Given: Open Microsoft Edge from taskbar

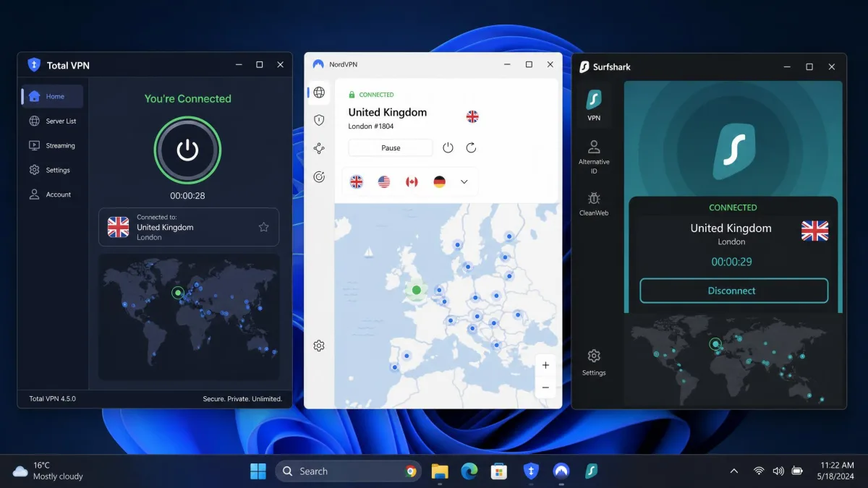Looking at the screenshot, I should point(469,471).
